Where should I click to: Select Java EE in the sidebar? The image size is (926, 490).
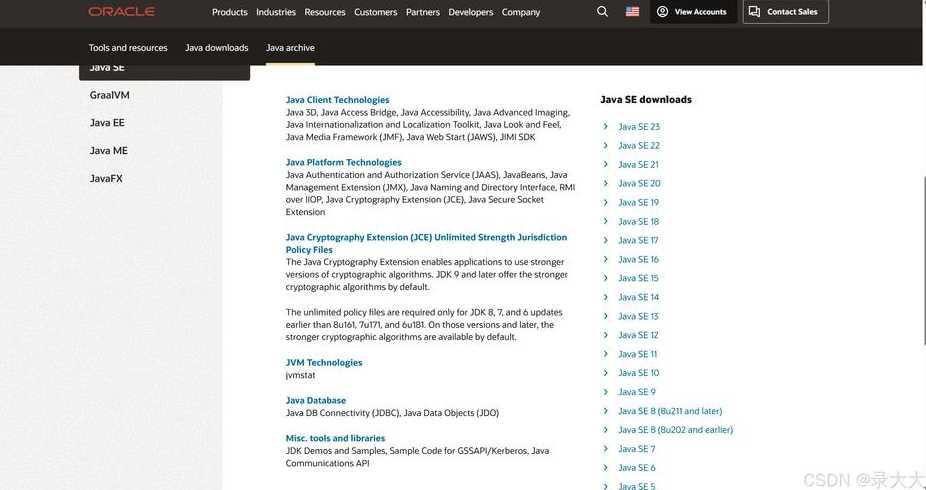pos(107,123)
